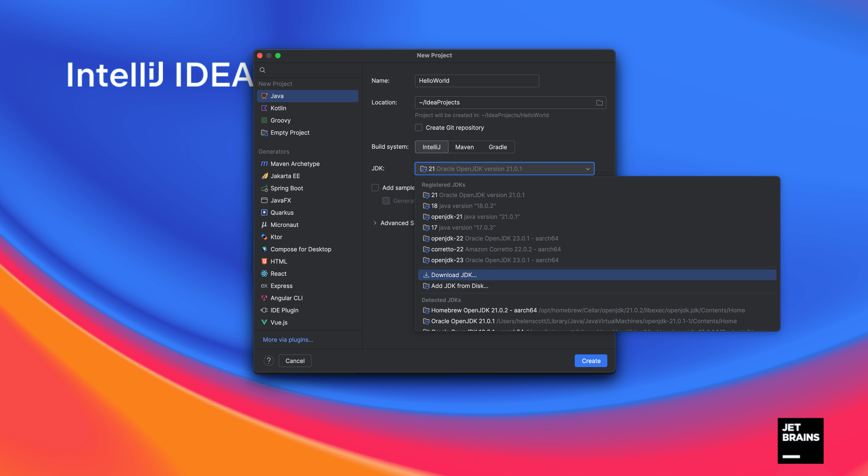Image resolution: width=868 pixels, height=476 pixels.
Task: Open the project Location folder picker
Action: pos(600,103)
